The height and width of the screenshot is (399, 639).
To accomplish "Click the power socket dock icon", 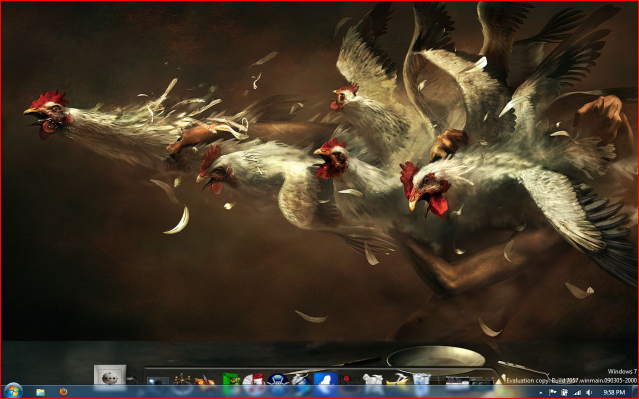I will (x=109, y=375).
